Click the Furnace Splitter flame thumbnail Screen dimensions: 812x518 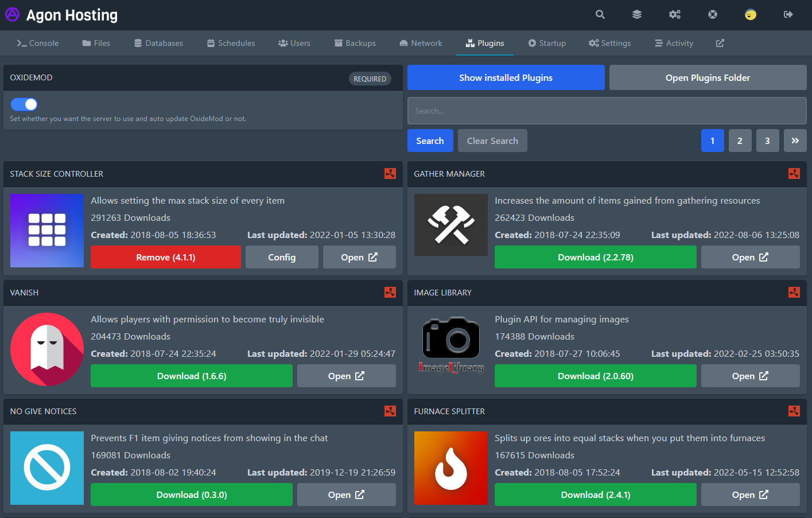(451, 468)
